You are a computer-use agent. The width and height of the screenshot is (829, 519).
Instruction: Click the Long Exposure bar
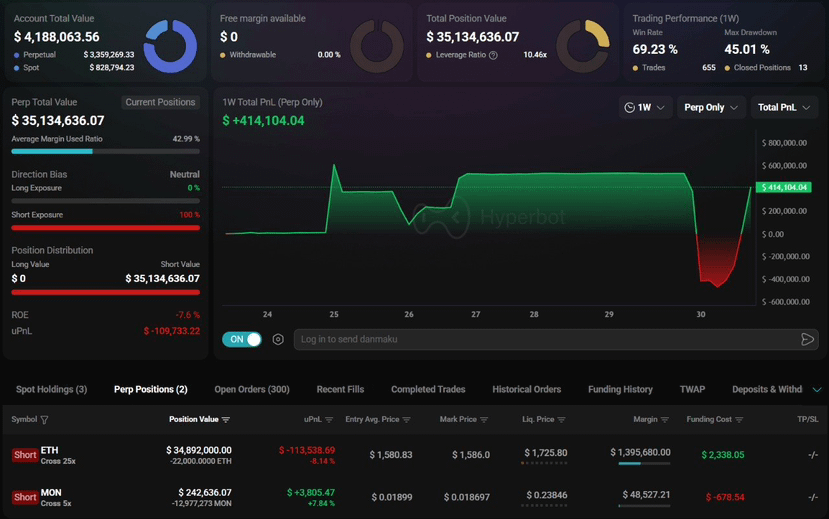106,201
